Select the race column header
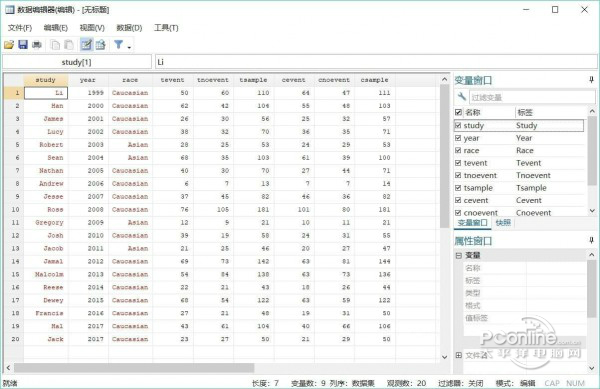This screenshot has height=389, width=600. pyautogui.click(x=130, y=80)
